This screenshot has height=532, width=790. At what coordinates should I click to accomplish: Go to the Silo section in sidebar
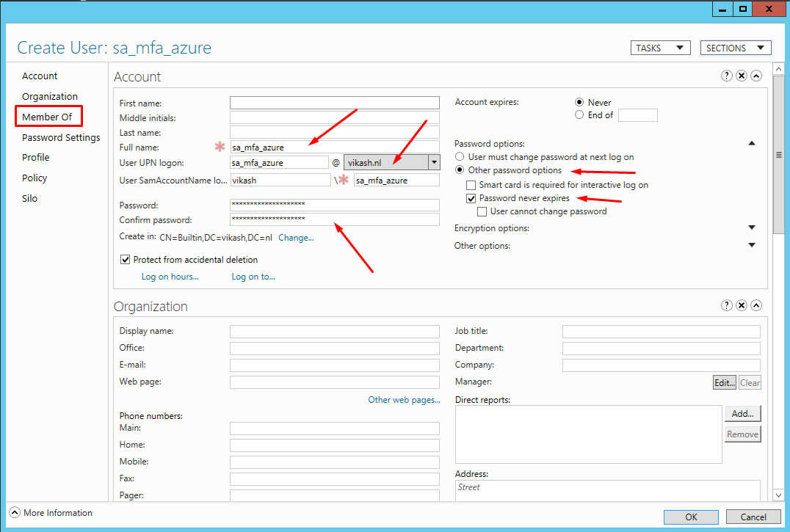point(29,198)
